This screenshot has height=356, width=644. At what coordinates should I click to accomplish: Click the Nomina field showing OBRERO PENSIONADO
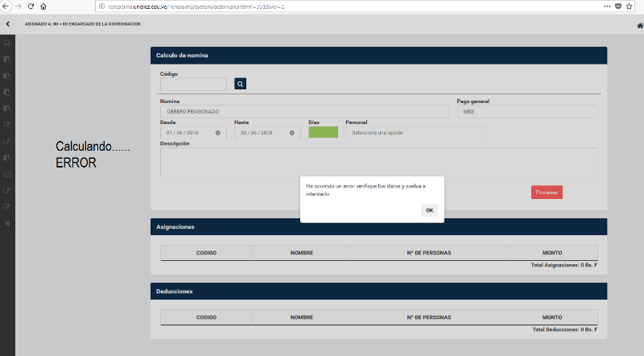304,112
